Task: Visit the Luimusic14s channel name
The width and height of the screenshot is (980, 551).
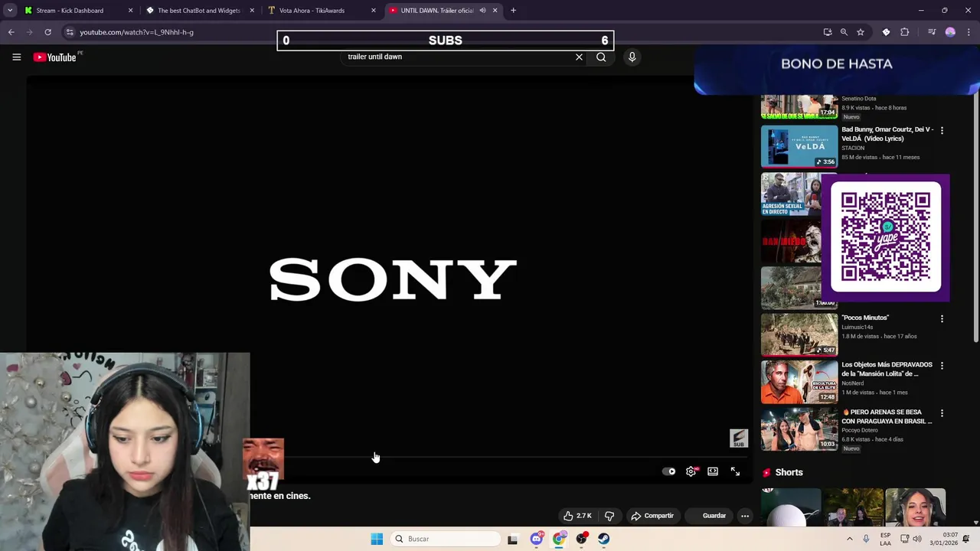Action: point(857,328)
